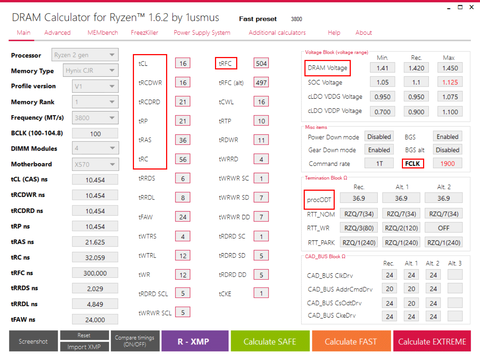Click procODT recommended value 36.9
Viewport: 480px width, 361px height.
[x=359, y=198]
